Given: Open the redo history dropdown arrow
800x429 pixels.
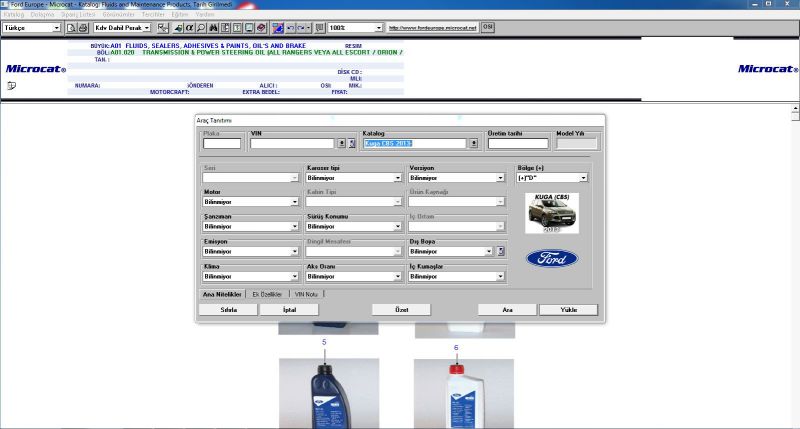Looking at the screenshot, I should [308, 28].
